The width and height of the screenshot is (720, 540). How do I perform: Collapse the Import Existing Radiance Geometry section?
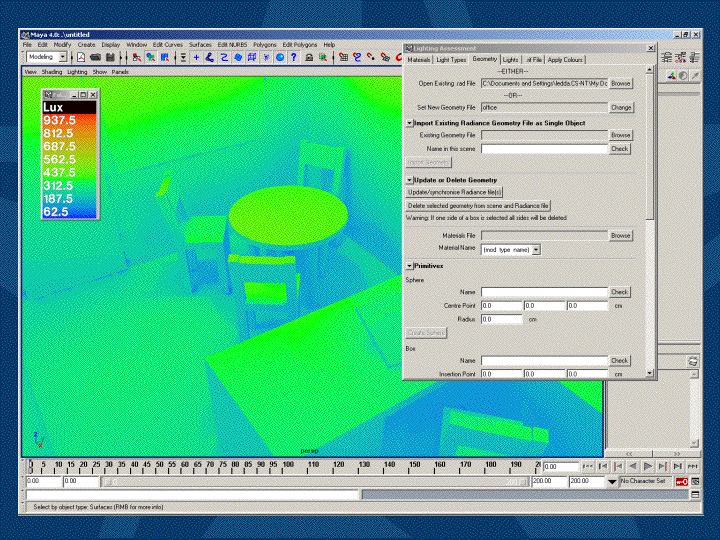pyautogui.click(x=409, y=123)
